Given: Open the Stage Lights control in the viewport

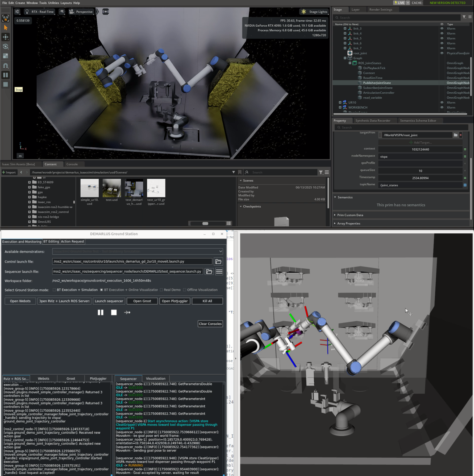Looking at the screenshot, I should point(314,11).
